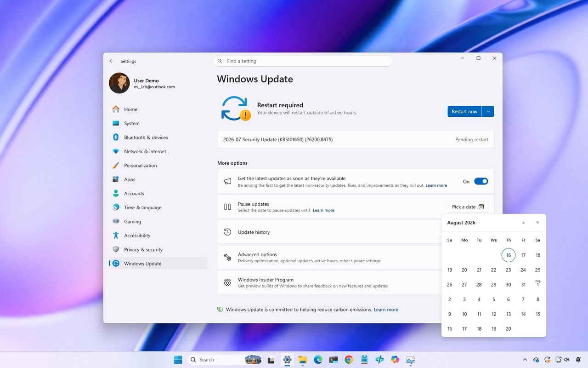Open File Explorer from the taskbar
Viewport: 588px width, 368px height.
point(303,360)
